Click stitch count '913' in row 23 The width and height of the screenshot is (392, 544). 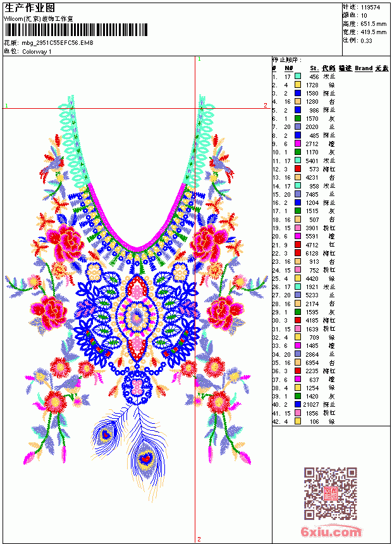314,262
